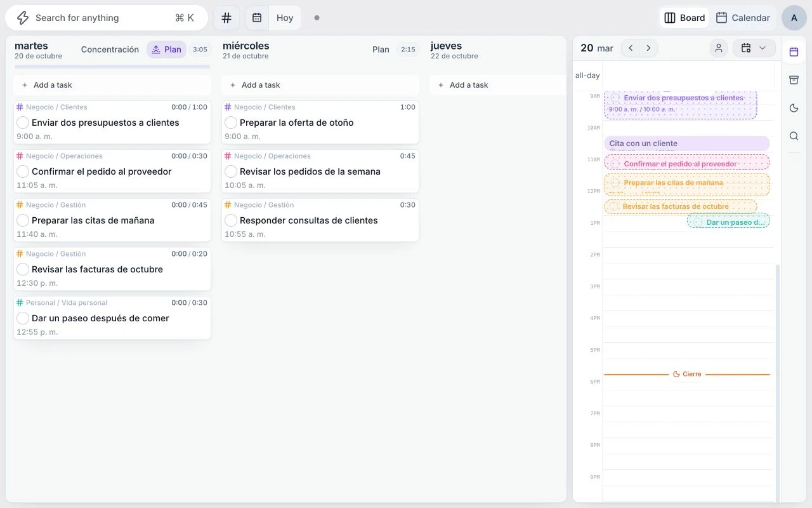Open the calendar view in the right sidebar
The height and width of the screenshot is (508, 812).
pyautogui.click(x=794, y=52)
